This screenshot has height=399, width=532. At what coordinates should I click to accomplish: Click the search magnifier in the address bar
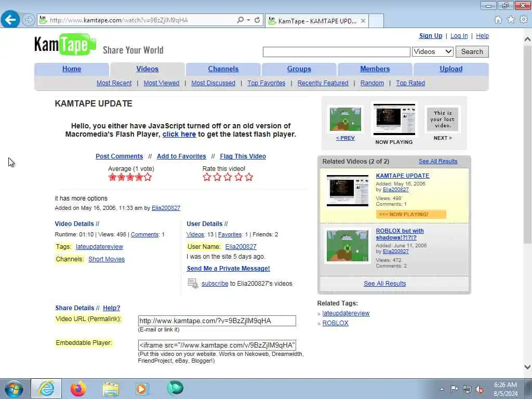(240, 20)
